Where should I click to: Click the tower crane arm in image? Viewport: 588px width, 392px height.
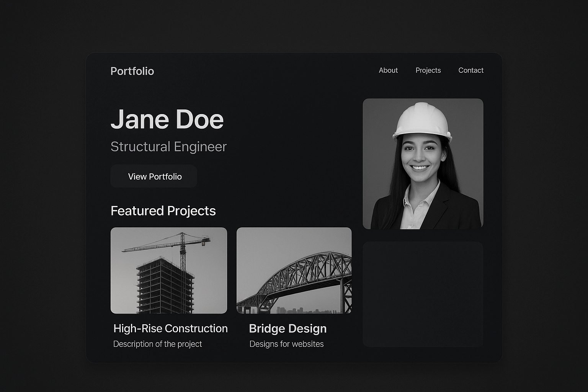coord(153,246)
